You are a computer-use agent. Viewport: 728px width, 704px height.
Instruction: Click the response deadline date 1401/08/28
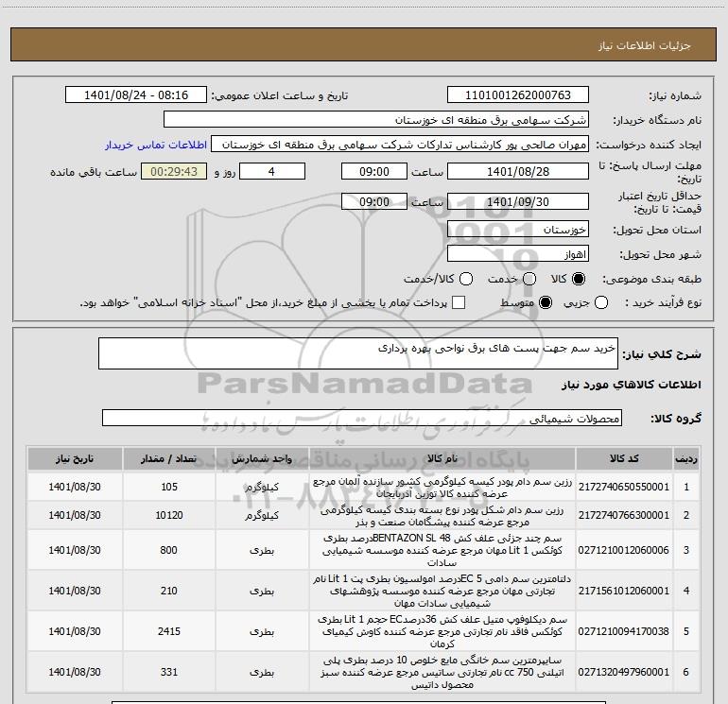pos(518,171)
